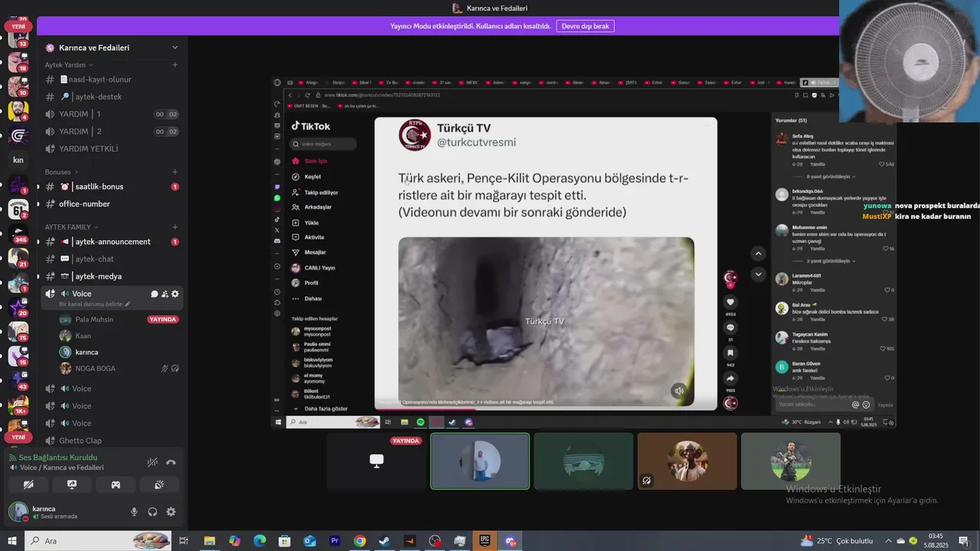The image size is (980, 551).
Task: Jump to the lower YENİ unread indicator
Action: click(18, 437)
